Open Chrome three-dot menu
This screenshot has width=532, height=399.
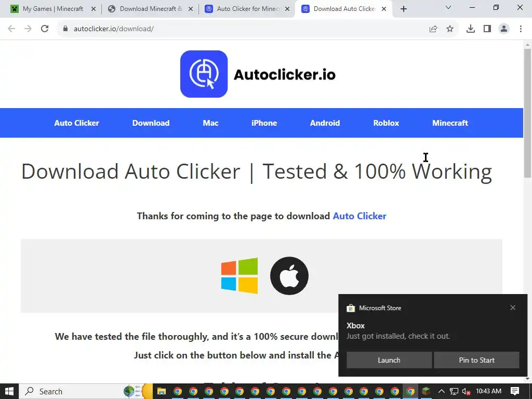(x=521, y=29)
